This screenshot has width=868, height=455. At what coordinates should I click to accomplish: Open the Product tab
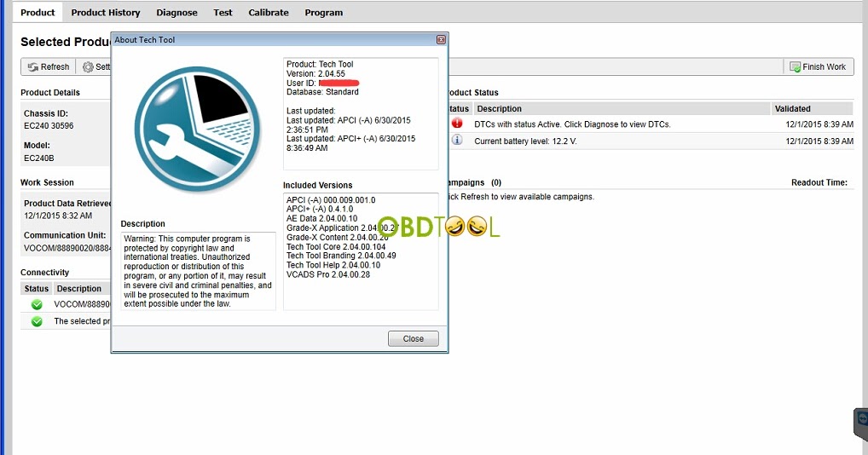(x=38, y=12)
